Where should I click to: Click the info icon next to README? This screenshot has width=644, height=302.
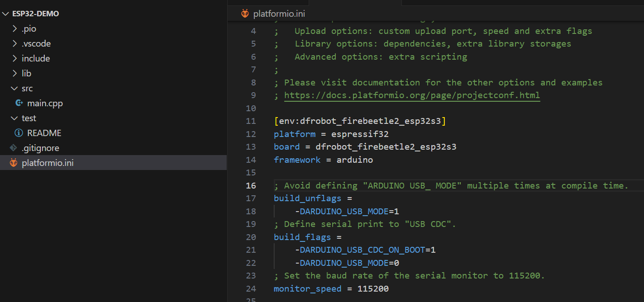pos(19,133)
